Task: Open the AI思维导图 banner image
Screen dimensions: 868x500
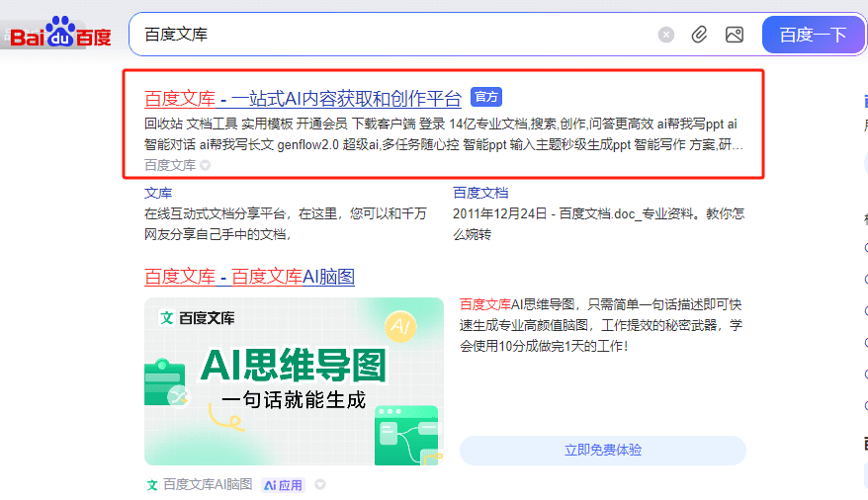Action: tap(294, 381)
